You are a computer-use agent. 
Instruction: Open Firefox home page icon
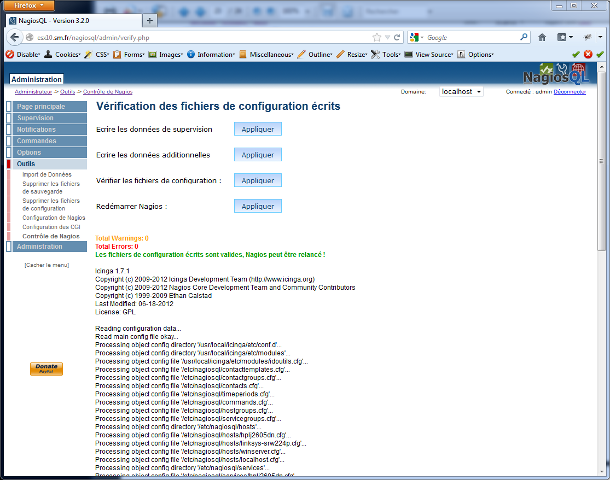point(542,37)
